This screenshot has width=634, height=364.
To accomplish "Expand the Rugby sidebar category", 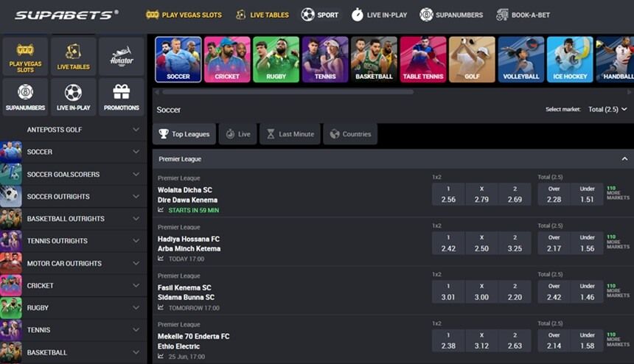I will [73, 308].
